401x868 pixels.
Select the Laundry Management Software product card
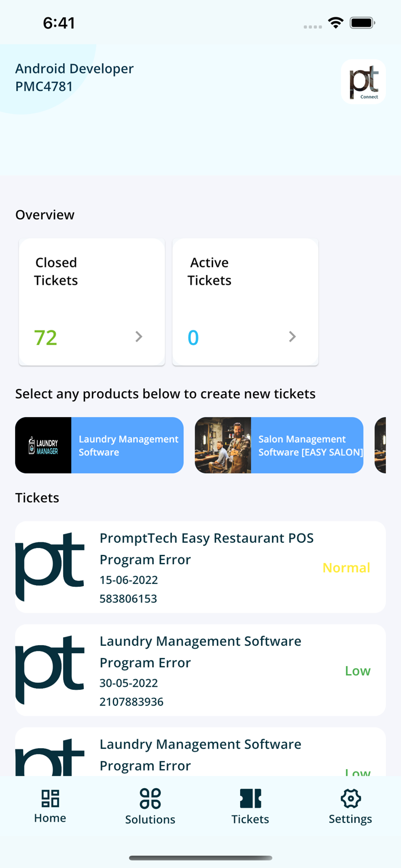point(99,444)
